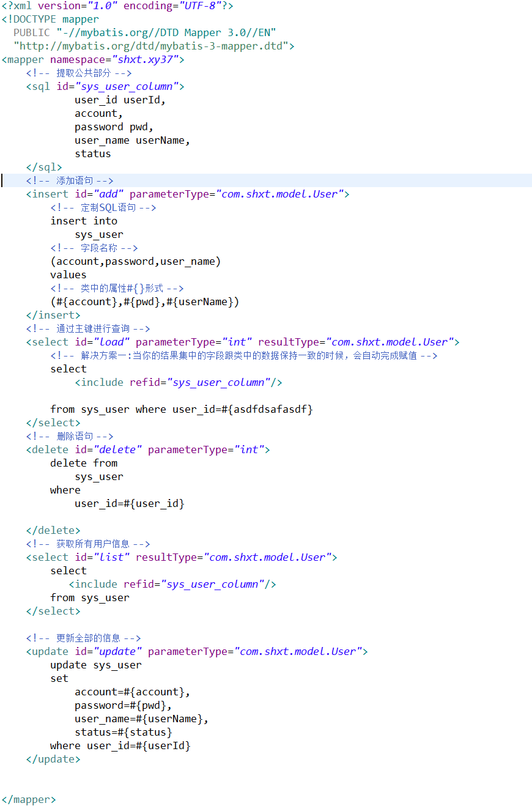Click the comment '提取公共部分'
This screenshot has height=806, width=532.
click(x=79, y=73)
